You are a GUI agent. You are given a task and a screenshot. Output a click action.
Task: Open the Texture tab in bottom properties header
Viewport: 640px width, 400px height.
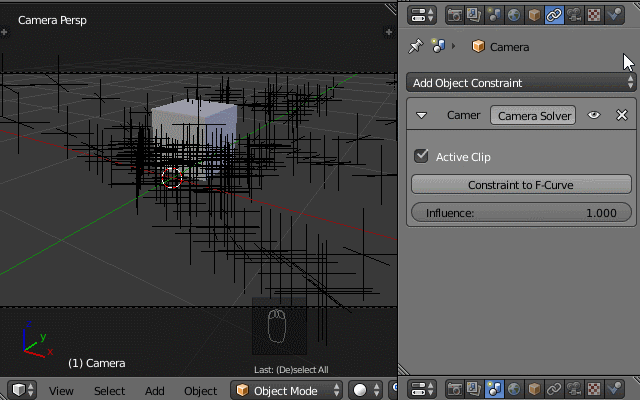coord(594,389)
